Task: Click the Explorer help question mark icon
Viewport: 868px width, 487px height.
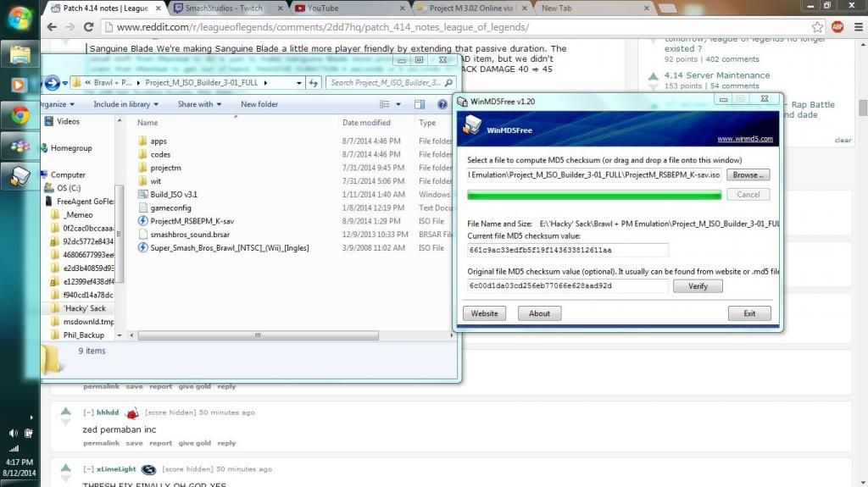Action: click(442, 104)
